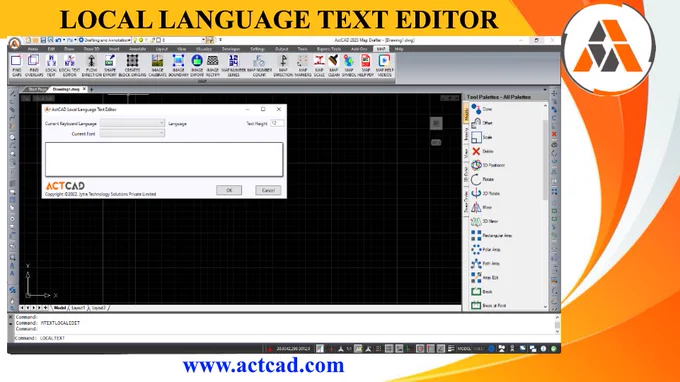Select Rotate tool in Tool Palettes
This screenshot has height=382, width=680.
coord(482,179)
